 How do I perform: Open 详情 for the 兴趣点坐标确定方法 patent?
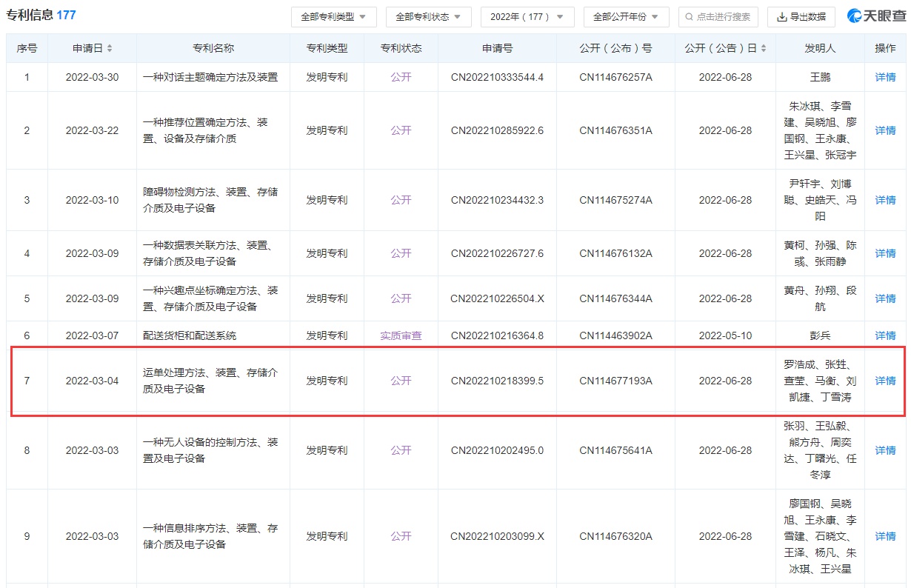click(x=885, y=298)
